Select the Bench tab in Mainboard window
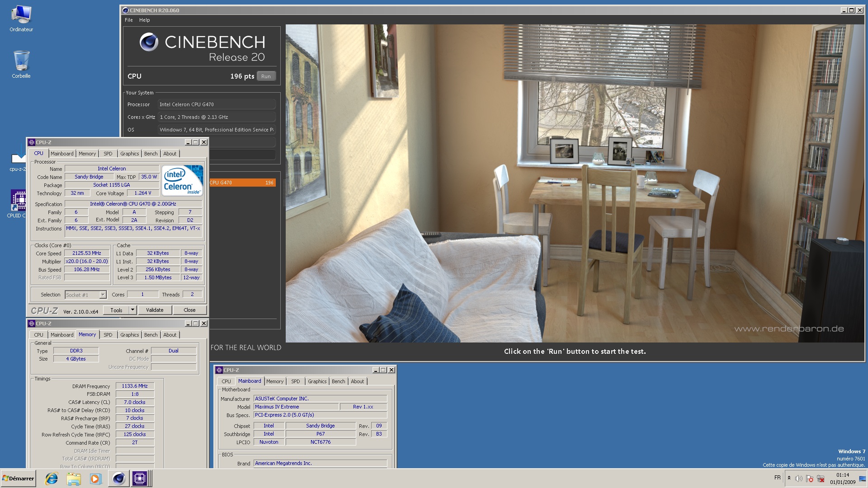Viewport: 868px width, 488px height. pos(338,381)
